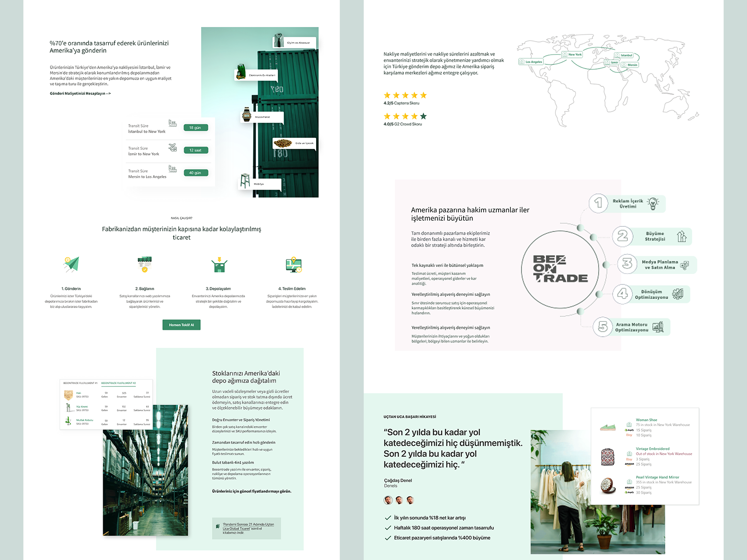Click the Shopify logo in the Woman Shoe card
The width and height of the screenshot is (747, 560).
coord(629,430)
